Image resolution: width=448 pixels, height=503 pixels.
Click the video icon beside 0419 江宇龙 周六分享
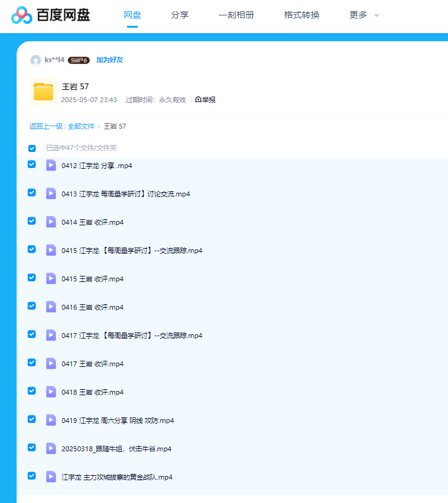[x=51, y=421]
